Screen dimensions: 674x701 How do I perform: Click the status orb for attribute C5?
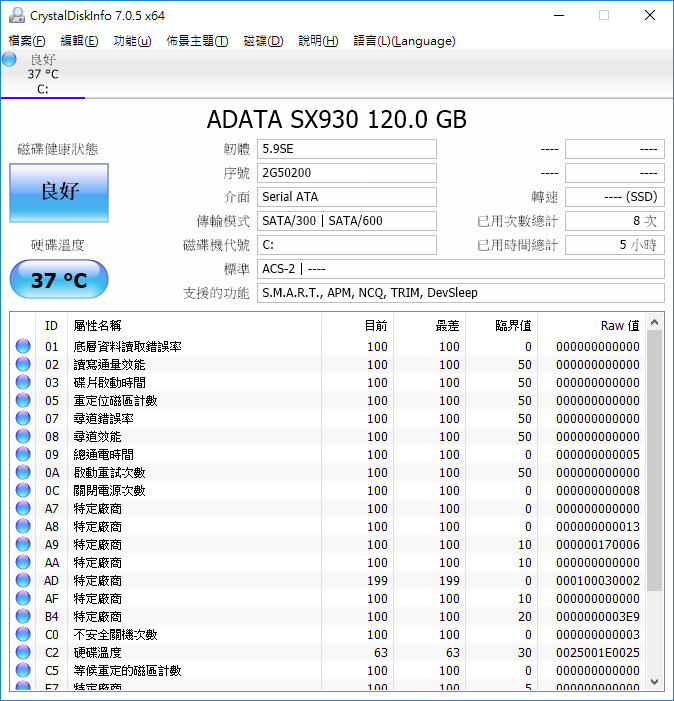(x=23, y=670)
